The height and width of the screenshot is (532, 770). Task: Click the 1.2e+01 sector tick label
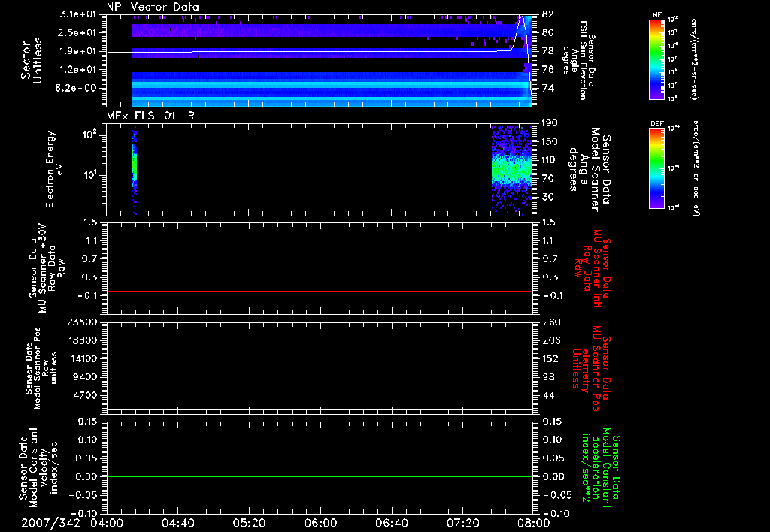80,69
